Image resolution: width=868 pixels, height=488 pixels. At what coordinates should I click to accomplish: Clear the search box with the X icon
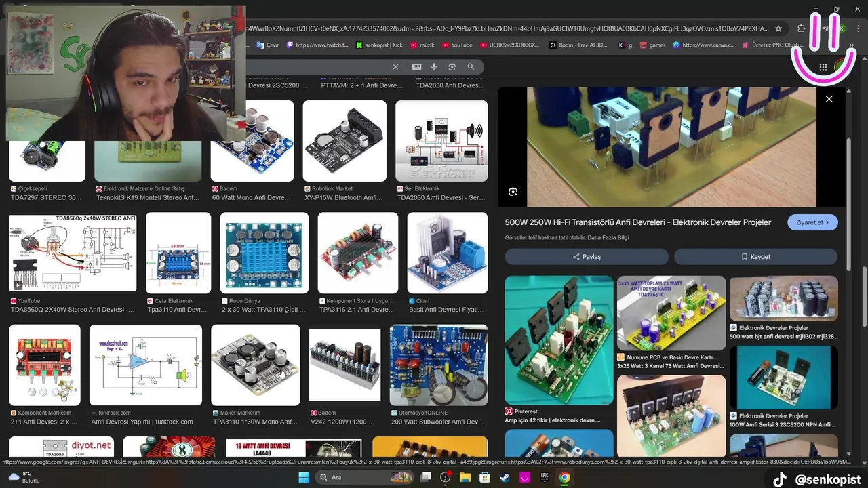coord(395,66)
